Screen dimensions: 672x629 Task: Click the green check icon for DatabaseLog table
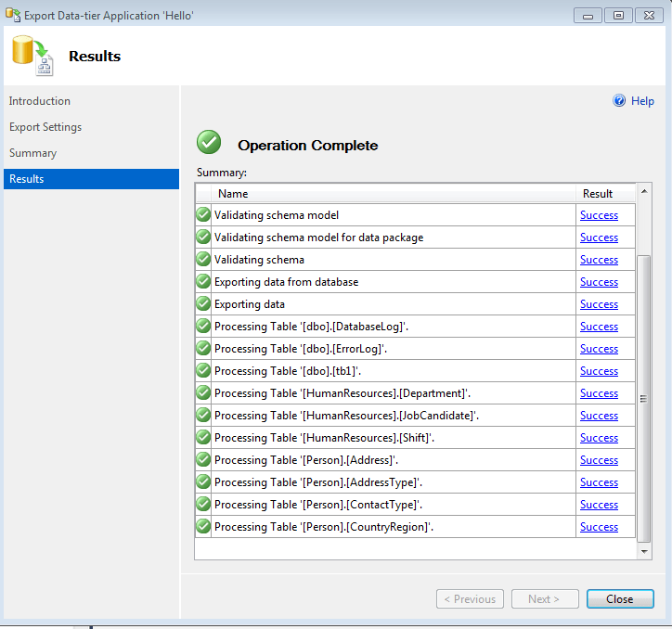[x=203, y=327]
